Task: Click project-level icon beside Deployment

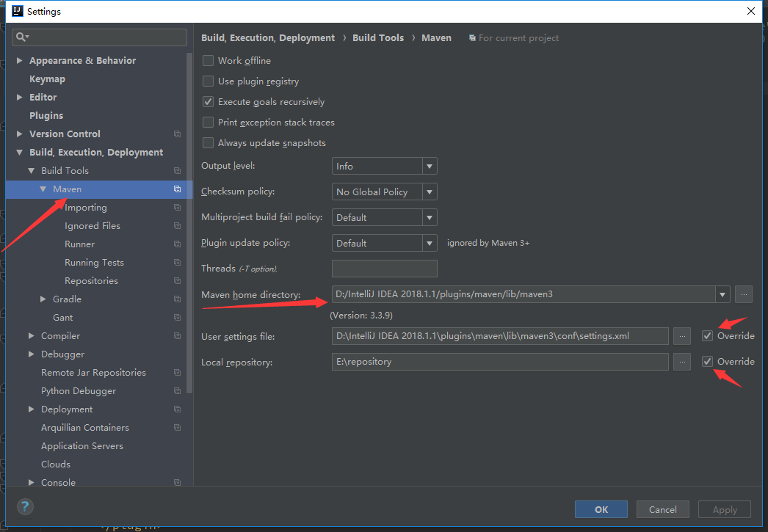Action: click(x=177, y=409)
